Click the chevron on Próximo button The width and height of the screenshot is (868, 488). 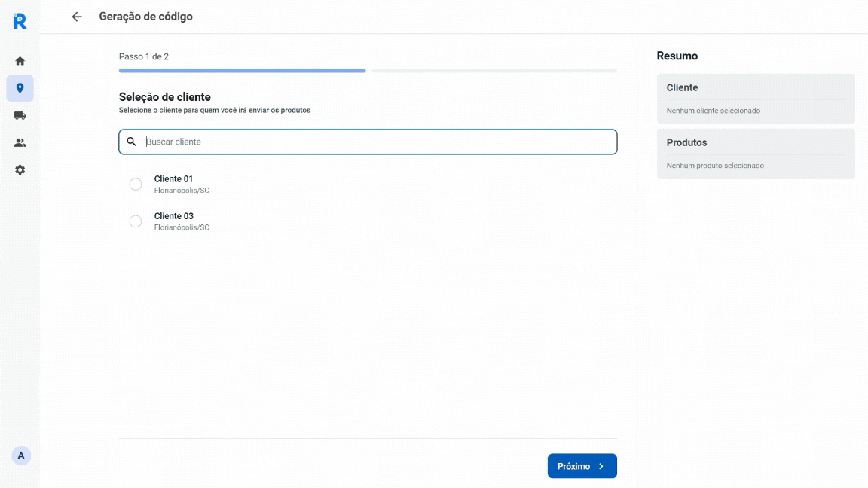[x=601, y=466]
